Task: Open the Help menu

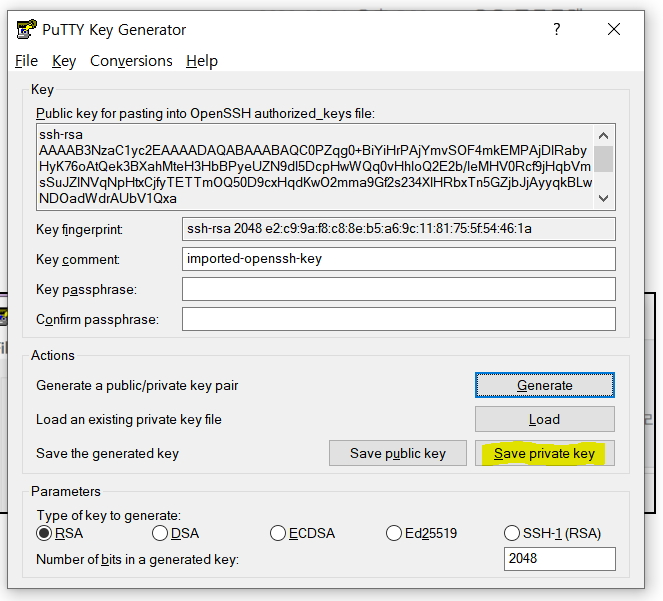Action: tap(202, 61)
